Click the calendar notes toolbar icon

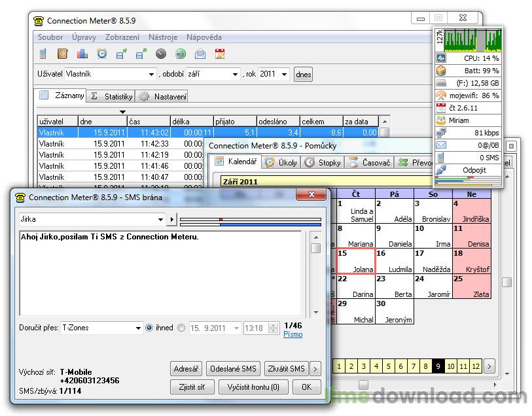pos(220,54)
